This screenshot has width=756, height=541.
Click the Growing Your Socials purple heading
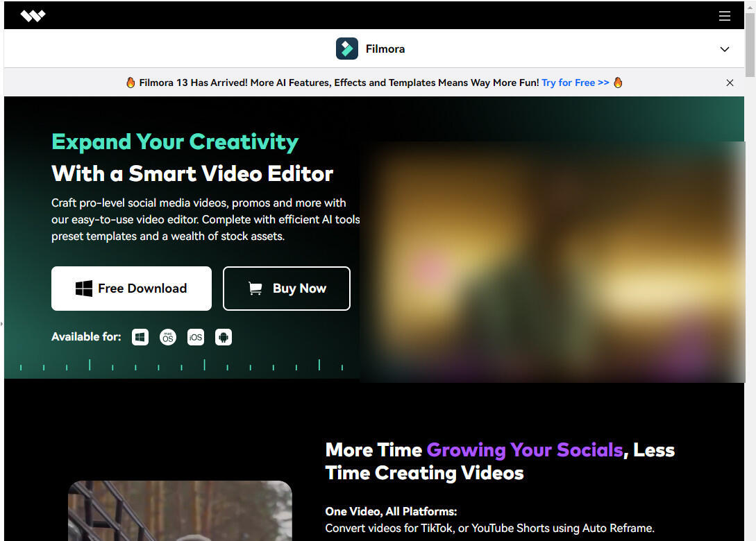coord(524,449)
